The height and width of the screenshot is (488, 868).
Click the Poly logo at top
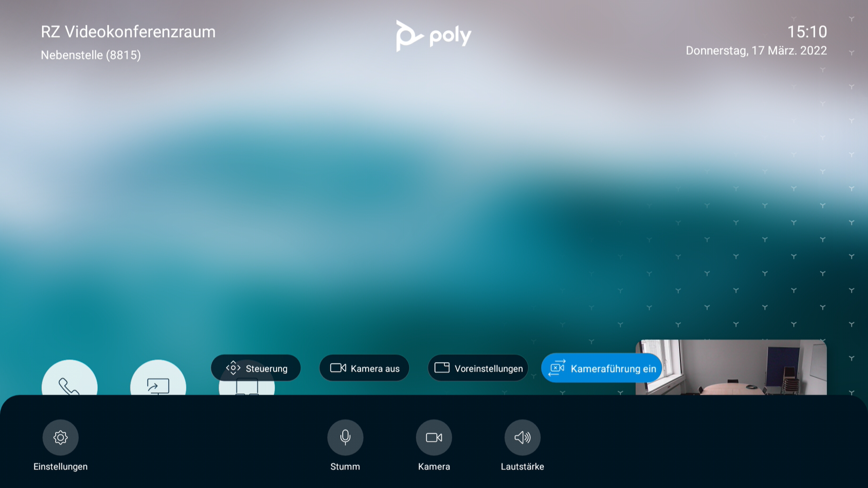434,36
